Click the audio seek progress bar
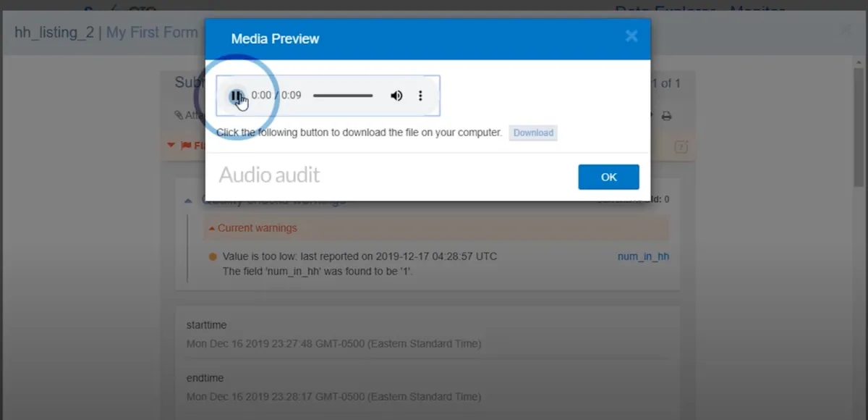The image size is (868, 420). [343, 96]
